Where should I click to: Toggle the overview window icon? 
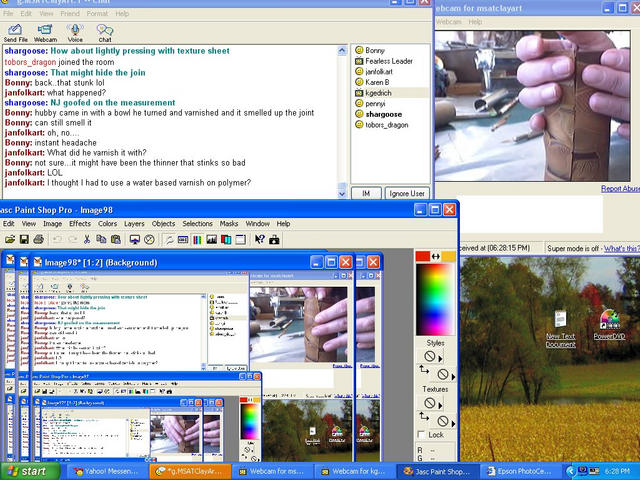[x=240, y=240]
